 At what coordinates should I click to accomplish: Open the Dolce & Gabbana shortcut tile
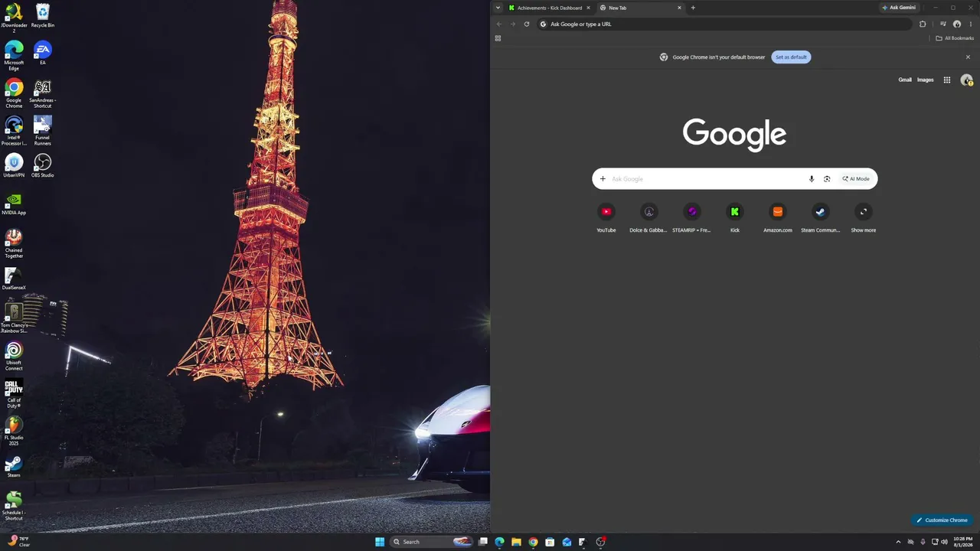649,218
